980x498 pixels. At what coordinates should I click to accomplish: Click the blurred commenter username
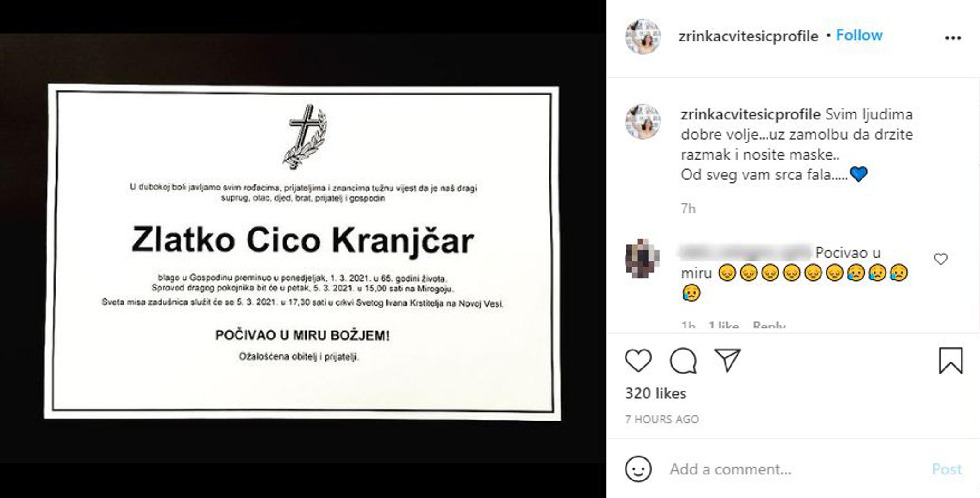(745, 253)
